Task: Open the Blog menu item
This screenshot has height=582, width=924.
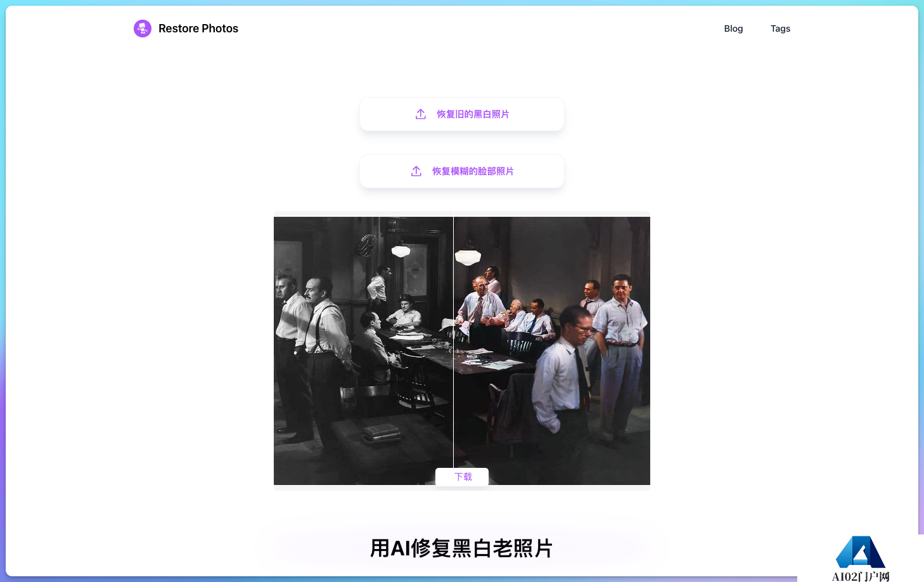Action: pos(733,29)
